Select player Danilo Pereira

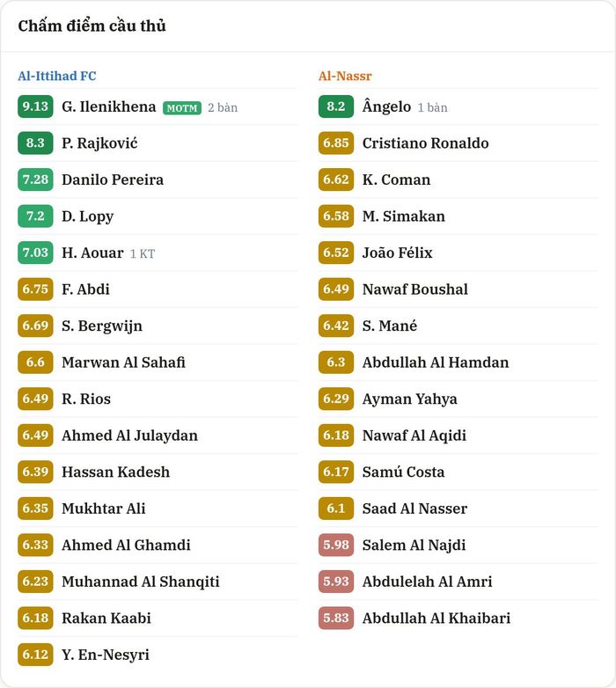[x=113, y=179]
